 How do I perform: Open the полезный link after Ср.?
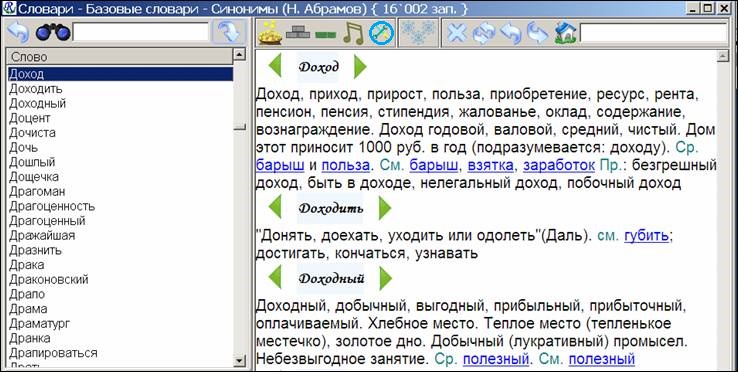496,359
